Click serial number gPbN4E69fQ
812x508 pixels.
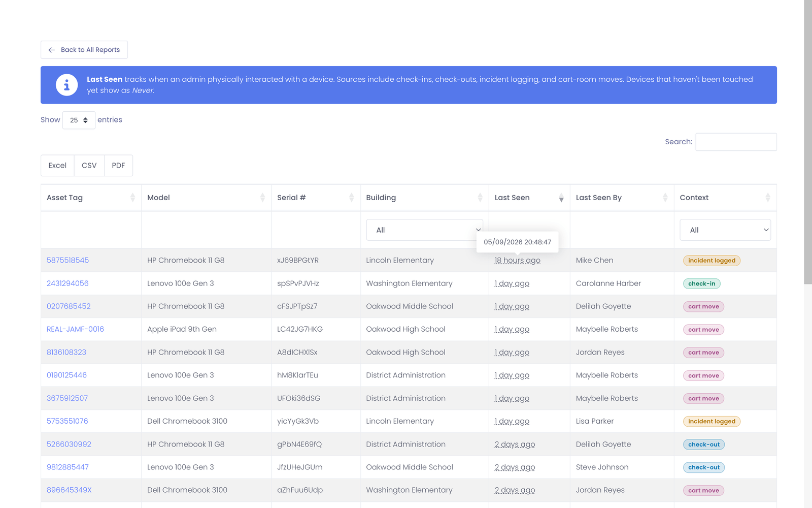point(299,444)
